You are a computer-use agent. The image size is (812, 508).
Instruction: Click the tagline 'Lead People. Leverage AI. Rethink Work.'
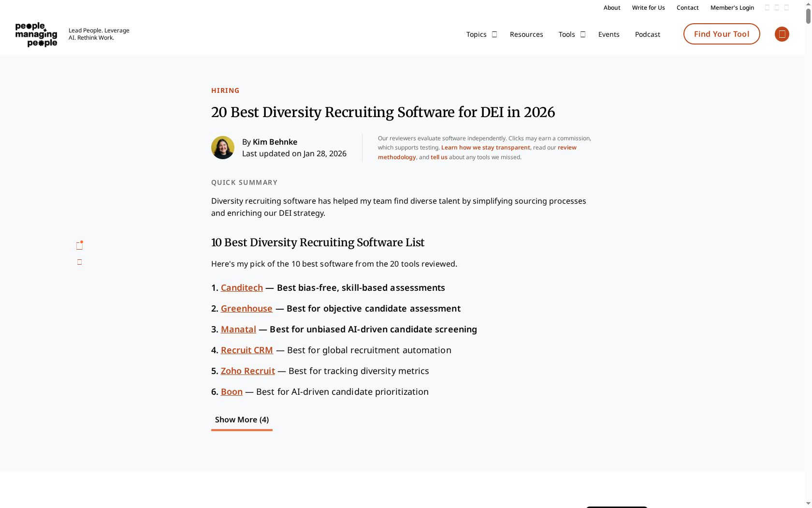[x=99, y=34]
